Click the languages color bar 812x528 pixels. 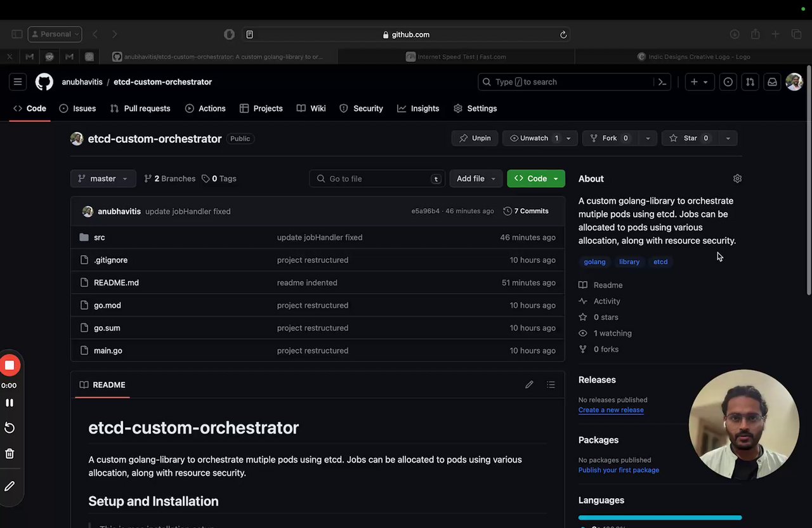[x=660, y=518]
